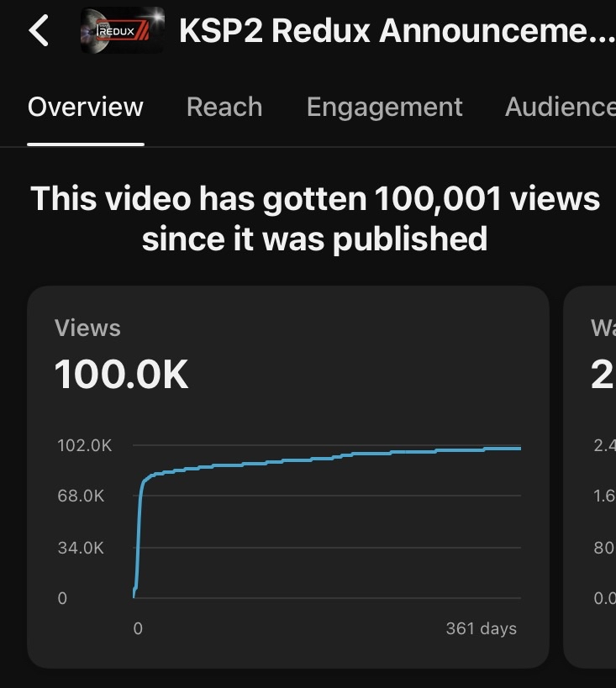
Task: Tap the 100.0K views value
Action: [122, 374]
